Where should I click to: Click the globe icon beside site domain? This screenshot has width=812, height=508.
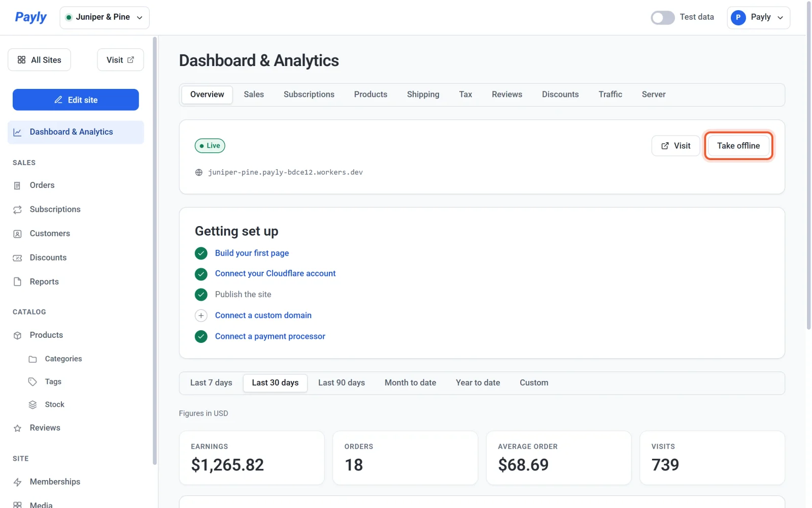199,172
